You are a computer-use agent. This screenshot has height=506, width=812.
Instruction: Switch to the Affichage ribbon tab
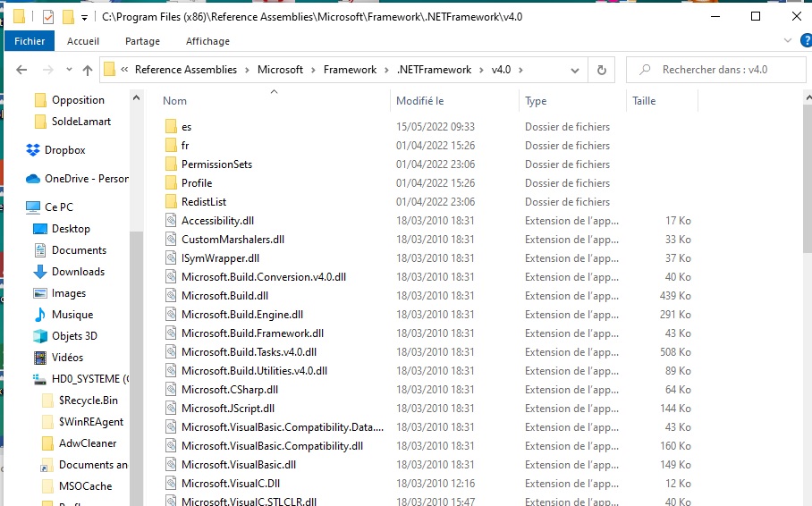tap(207, 41)
